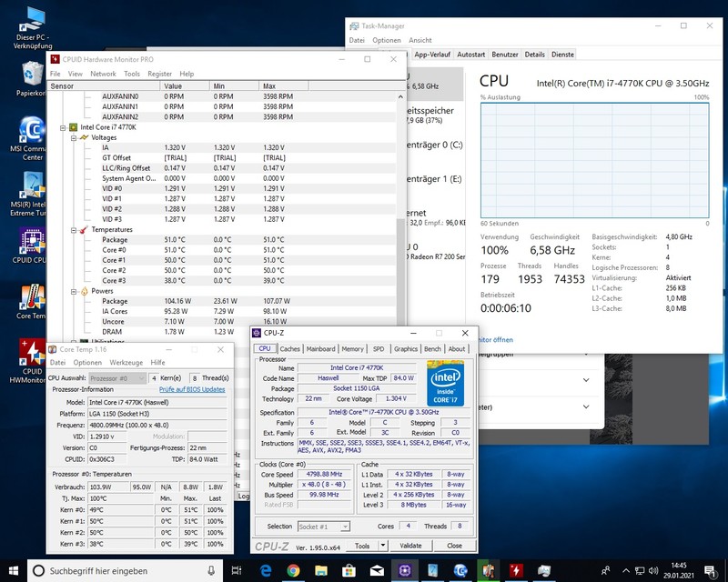Collapse the Temperatures tree node
Image resolution: width=728 pixels, height=582 pixels.
tap(74, 230)
